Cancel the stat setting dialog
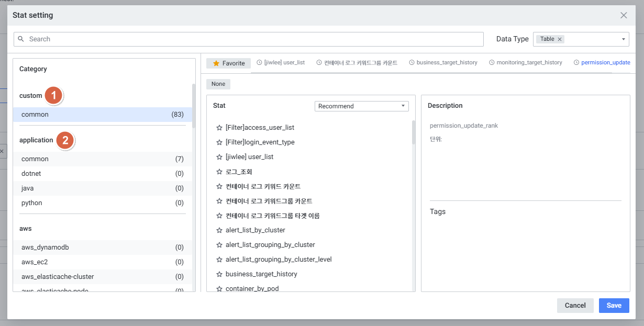This screenshot has width=644, height=326. pos(575,306)
